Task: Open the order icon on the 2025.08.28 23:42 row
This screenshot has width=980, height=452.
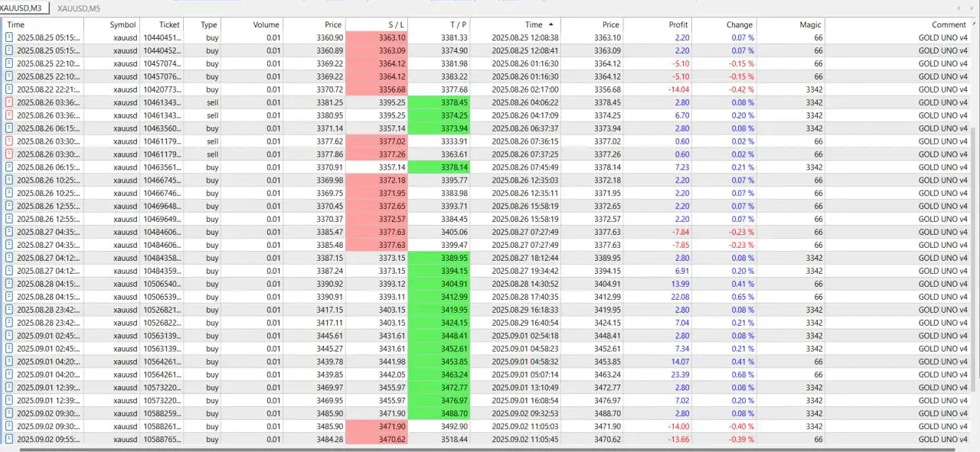Action: [x=8, y=310]
